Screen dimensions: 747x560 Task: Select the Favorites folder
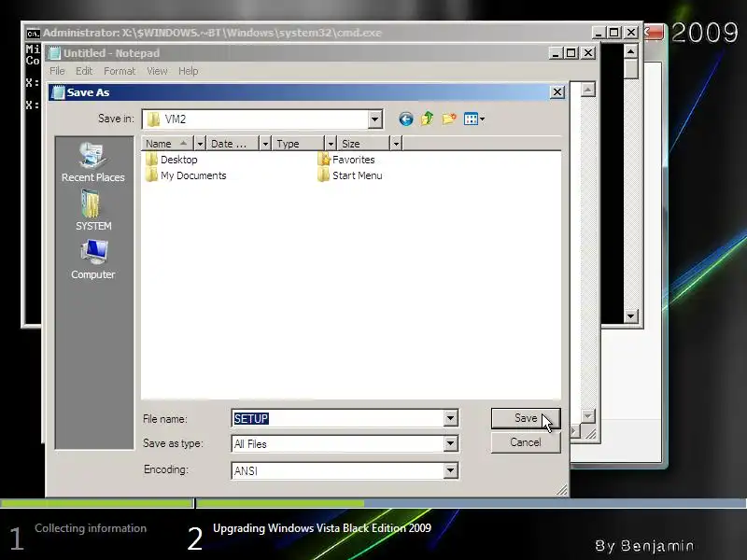pos(346,160)
